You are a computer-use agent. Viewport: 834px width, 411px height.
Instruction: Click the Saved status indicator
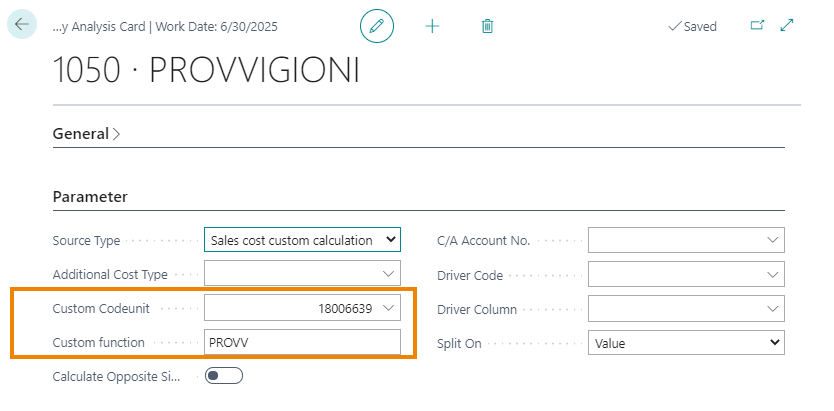(693, 26)
